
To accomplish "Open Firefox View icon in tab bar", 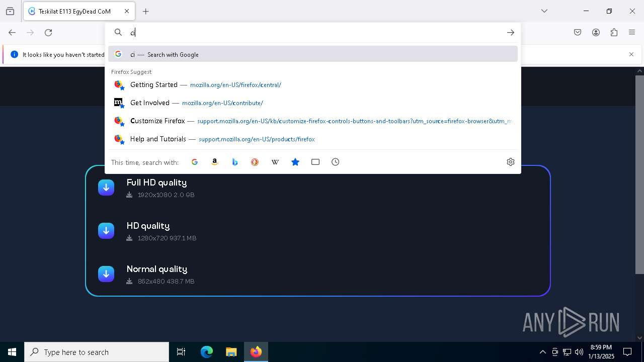I will point(10,11).
